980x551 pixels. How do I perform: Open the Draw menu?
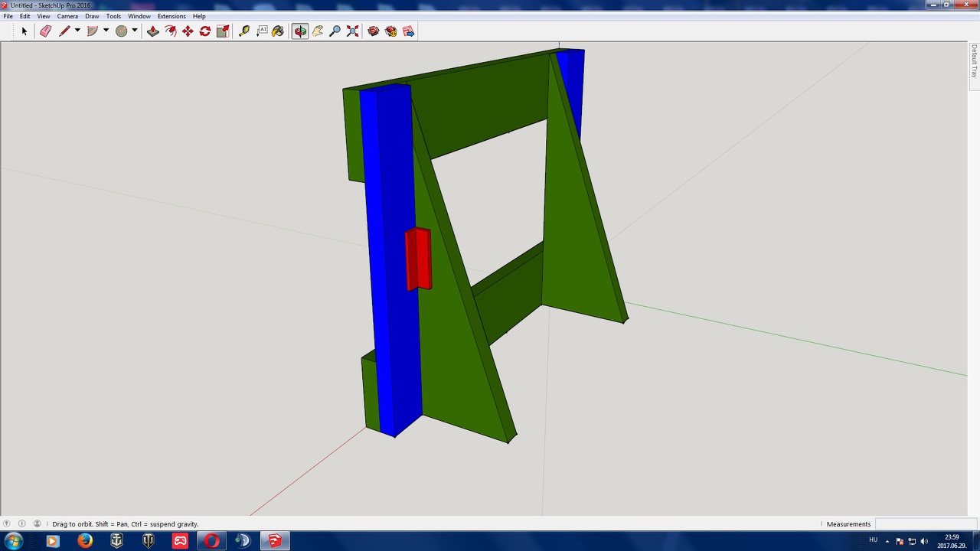92,16
